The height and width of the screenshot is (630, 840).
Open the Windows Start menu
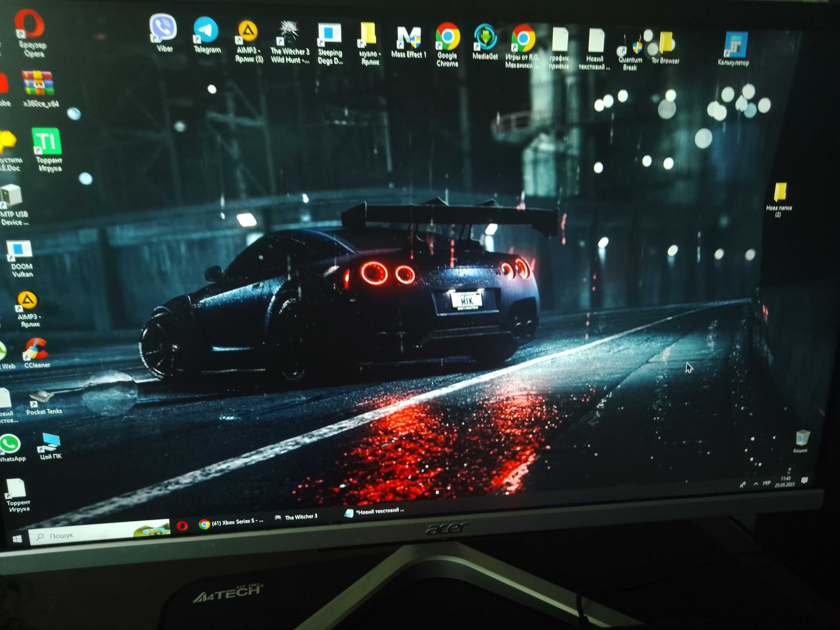click(x=17, y=539)
